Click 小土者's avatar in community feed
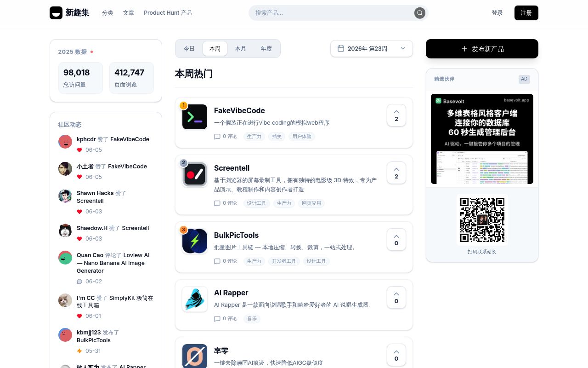Image resolution: width=588 pixels, height=368 pixels. [x=65, y=169]
